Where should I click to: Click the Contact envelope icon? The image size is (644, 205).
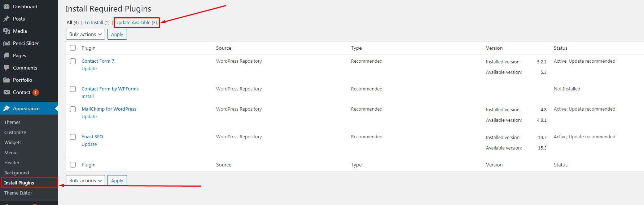6,92
